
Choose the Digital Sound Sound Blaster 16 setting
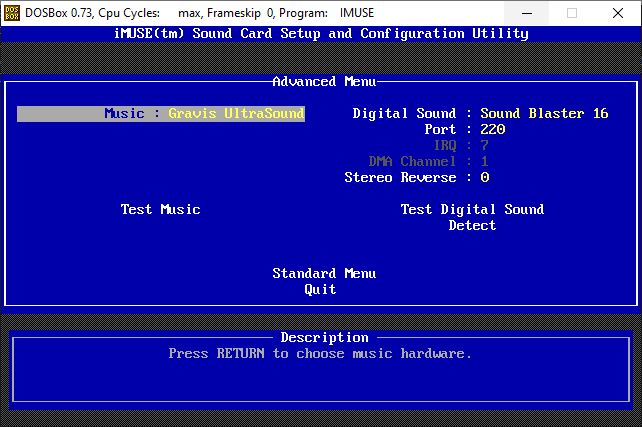click(480, 113)
